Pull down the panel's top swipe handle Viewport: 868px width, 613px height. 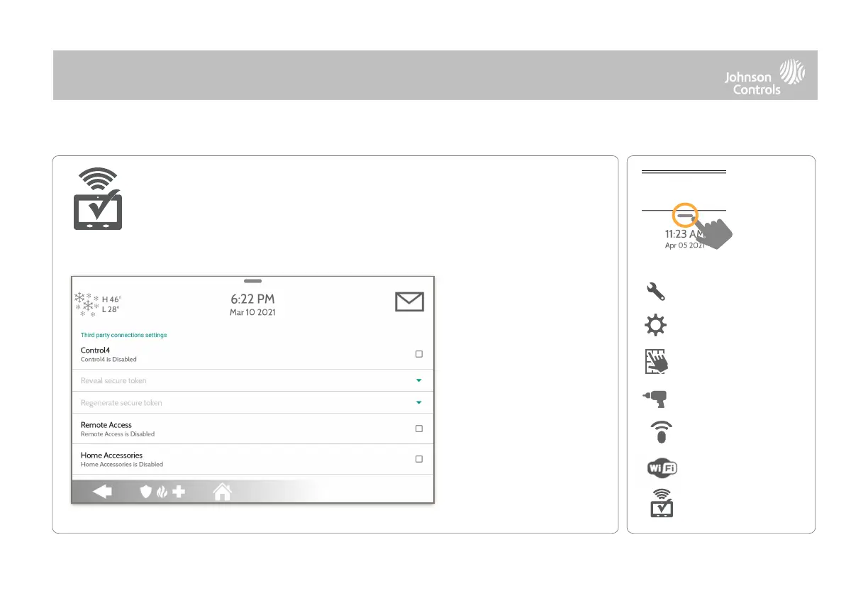253,281
